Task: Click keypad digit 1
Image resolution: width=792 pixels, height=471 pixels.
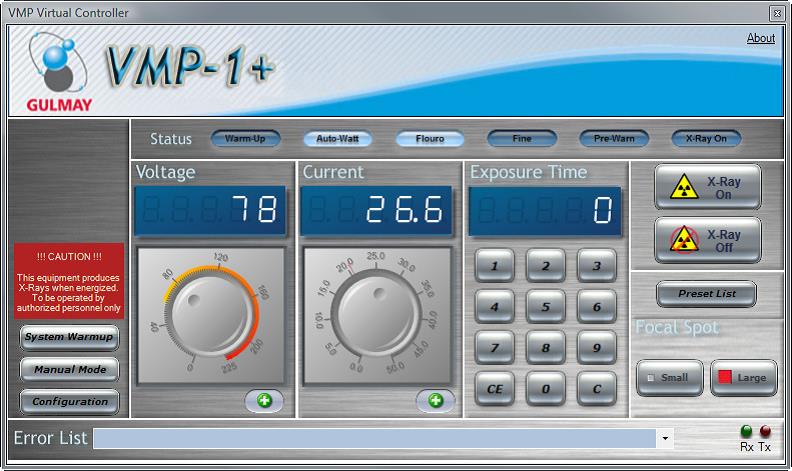Action: 494,265
